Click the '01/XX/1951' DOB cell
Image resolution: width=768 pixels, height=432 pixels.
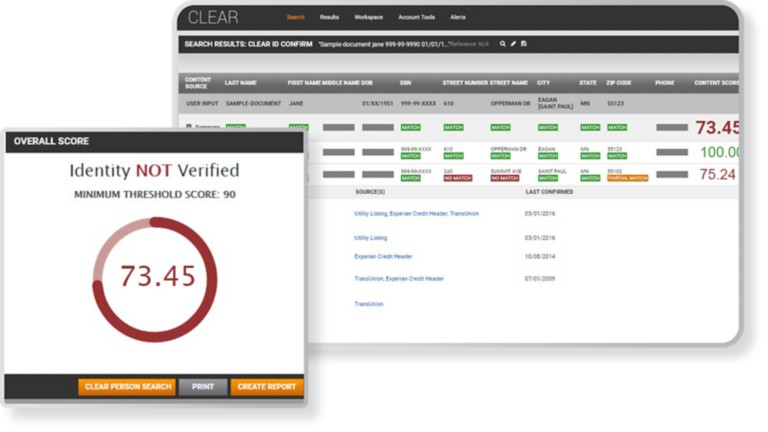tap(378, 103)
